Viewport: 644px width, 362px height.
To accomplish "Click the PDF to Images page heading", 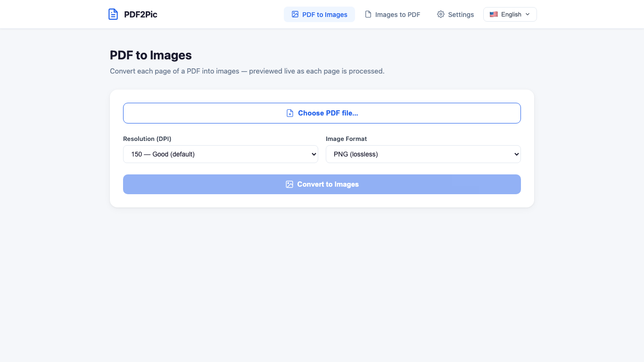I will (x=151, y=55).
